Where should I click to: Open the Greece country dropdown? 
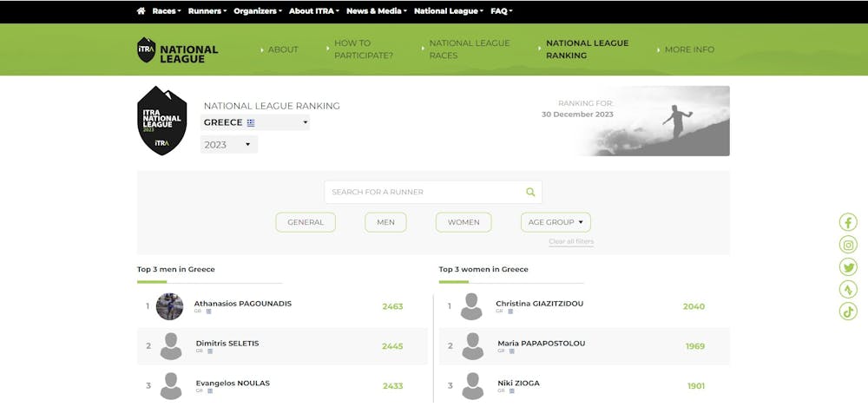(255, 122)
